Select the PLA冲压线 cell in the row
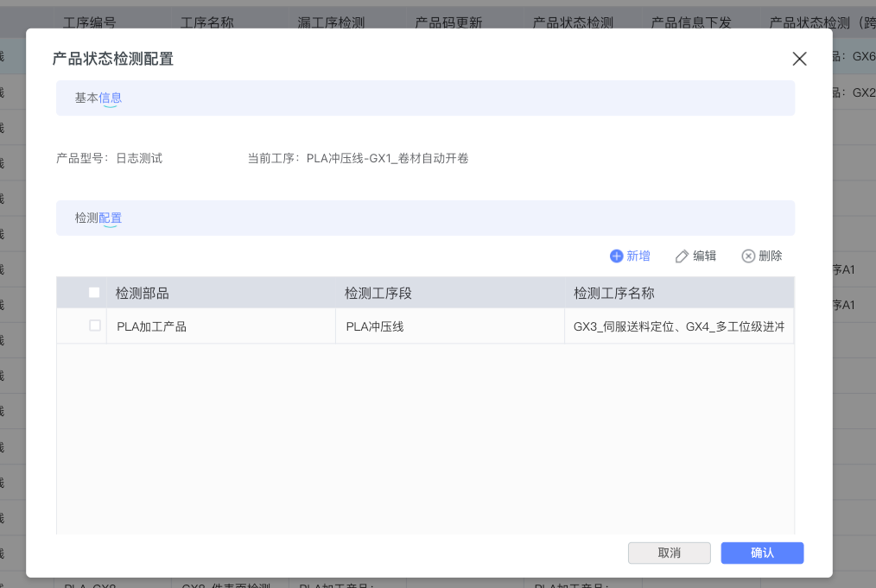This screenshot has width=876, height=588. 375,326
